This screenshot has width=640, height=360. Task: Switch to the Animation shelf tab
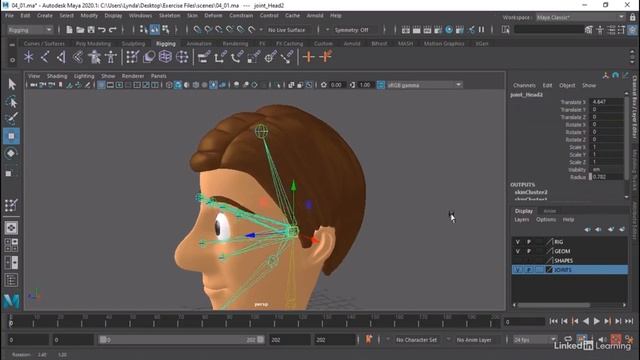pyautogui.click(x=199, y=43)
